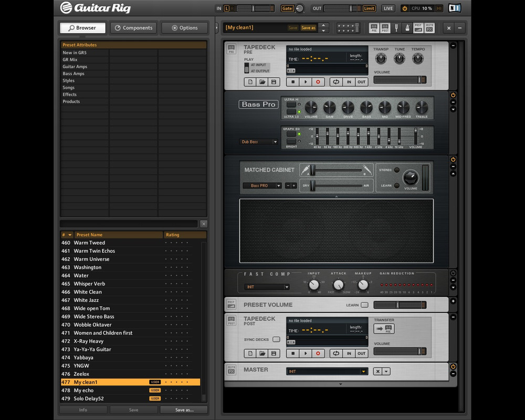Viewport: 525px width, 420px height.
Task: Toggle the Master FX power
Action: pos(453,366)
